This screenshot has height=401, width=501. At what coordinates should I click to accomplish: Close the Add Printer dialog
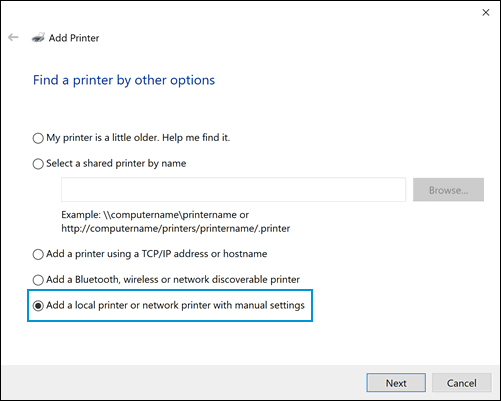(x=486, y=13)
